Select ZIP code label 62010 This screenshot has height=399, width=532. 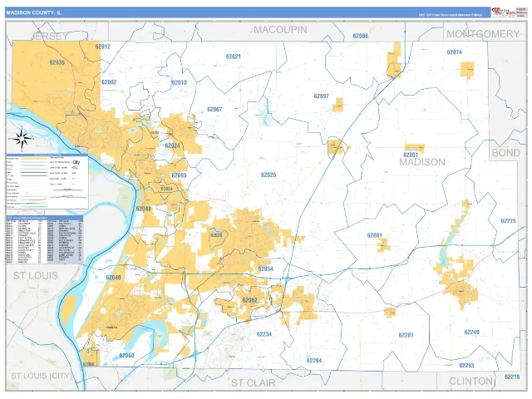[180, 82]
